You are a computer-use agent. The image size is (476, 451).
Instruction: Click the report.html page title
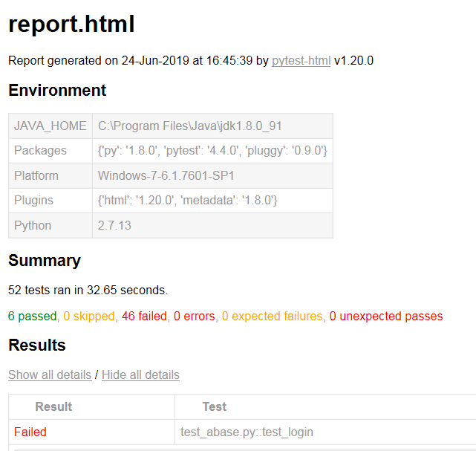71,25
